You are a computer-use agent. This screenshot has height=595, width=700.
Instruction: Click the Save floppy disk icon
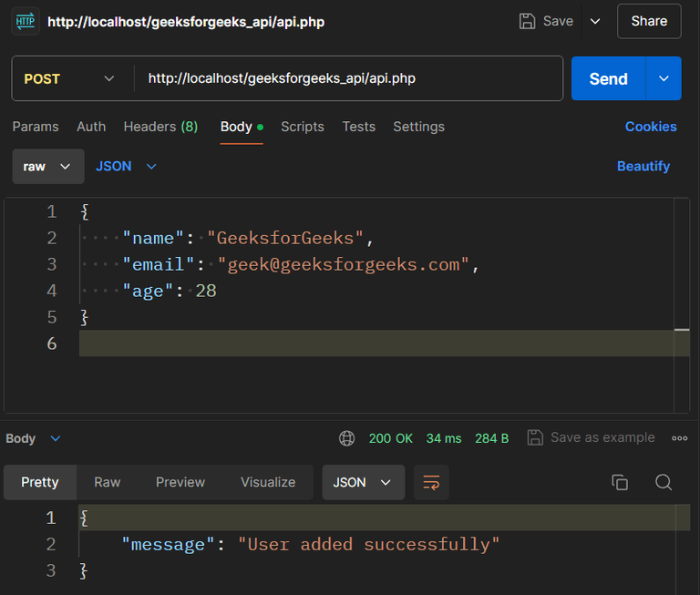[x=527, y=21]
